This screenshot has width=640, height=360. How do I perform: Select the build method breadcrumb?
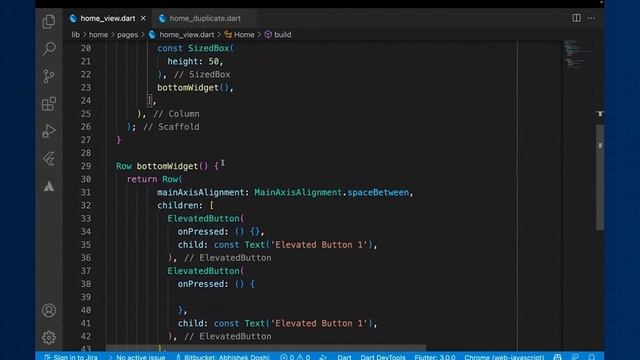coord(278,35)
